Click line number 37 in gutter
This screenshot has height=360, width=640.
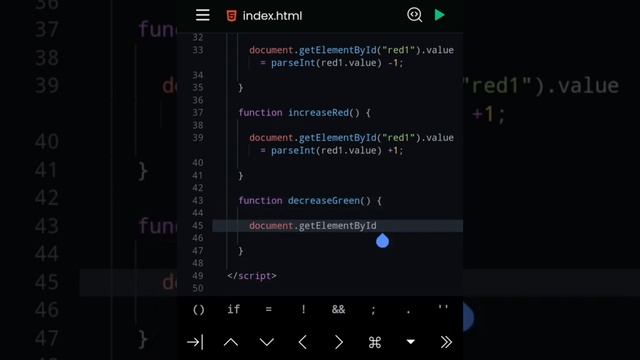(198, 113)
